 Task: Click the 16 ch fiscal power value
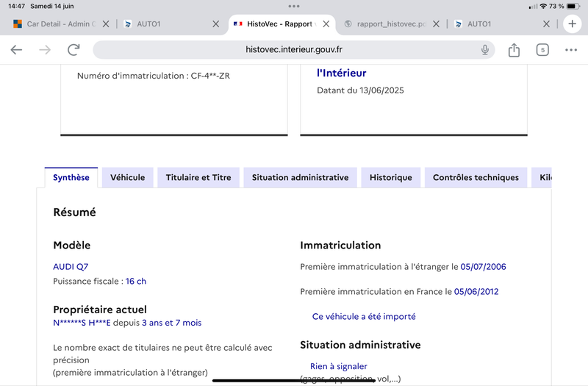(x=136, y=282)
